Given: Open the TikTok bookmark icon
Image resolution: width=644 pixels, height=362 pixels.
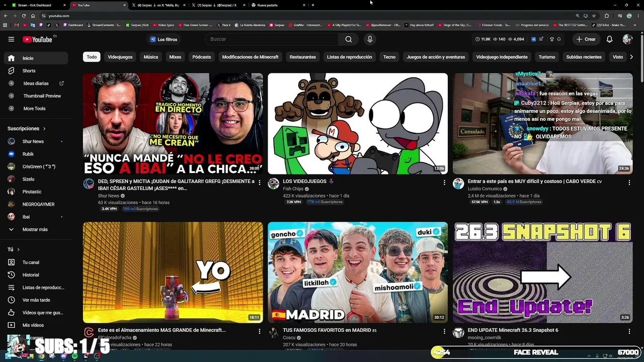Looking at the screenshot, I should [x=49, y=25].
